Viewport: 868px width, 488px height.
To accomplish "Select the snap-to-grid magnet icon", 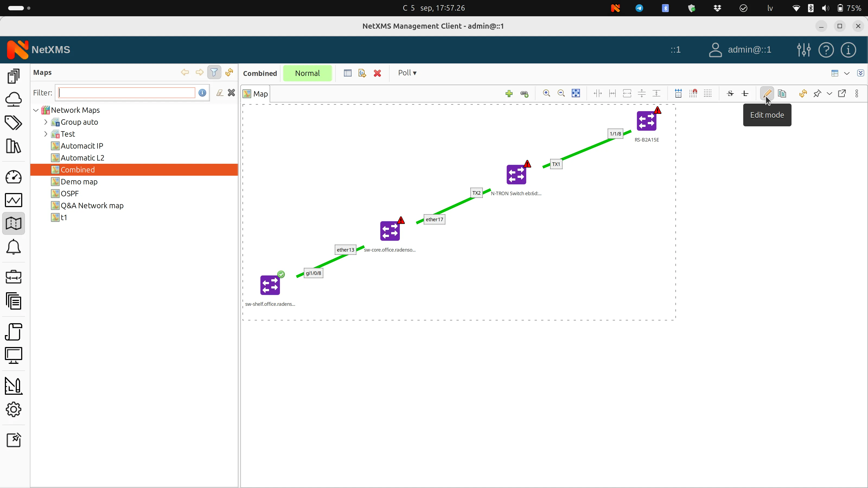I will coord(693,93).
